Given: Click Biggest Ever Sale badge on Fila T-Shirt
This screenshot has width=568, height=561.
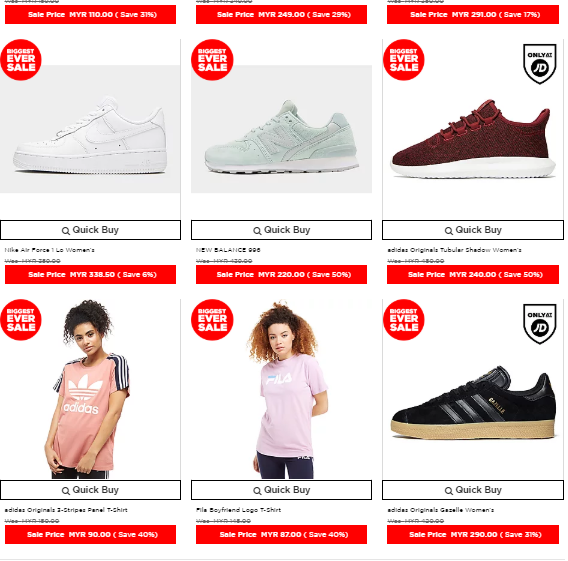Looking at the screenshot, I should pos(212,320).
